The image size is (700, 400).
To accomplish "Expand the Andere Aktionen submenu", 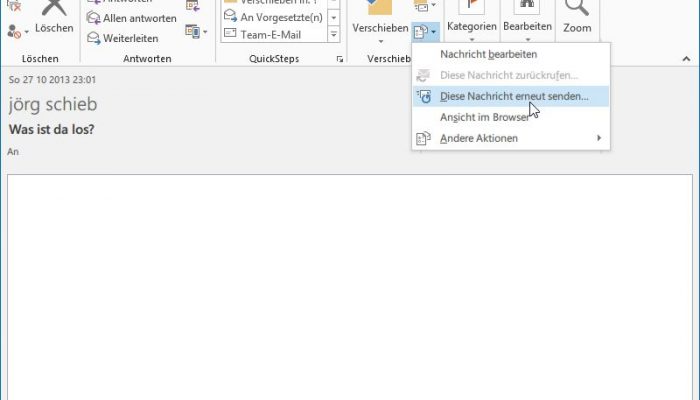I will point(511,138).
